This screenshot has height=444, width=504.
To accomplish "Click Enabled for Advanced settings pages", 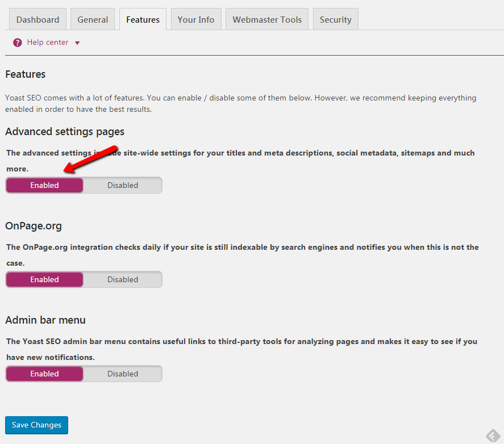I will point(44,185).
